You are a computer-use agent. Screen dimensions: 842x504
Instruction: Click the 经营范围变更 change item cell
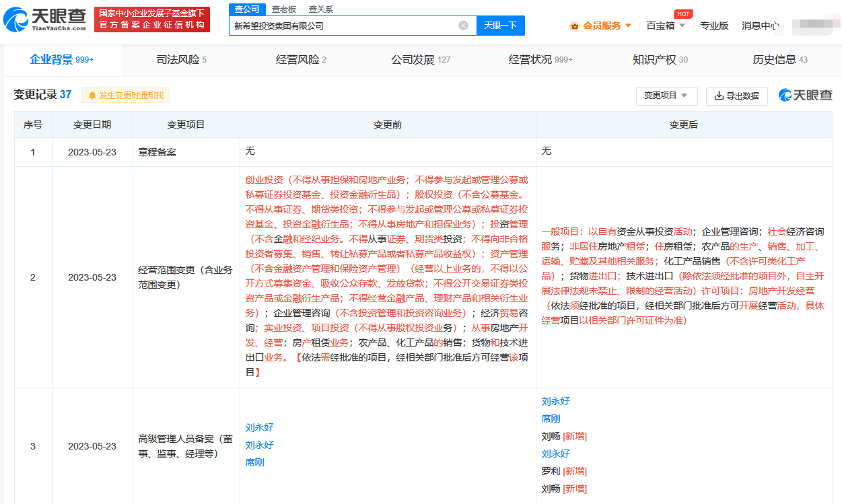point(186,277)
